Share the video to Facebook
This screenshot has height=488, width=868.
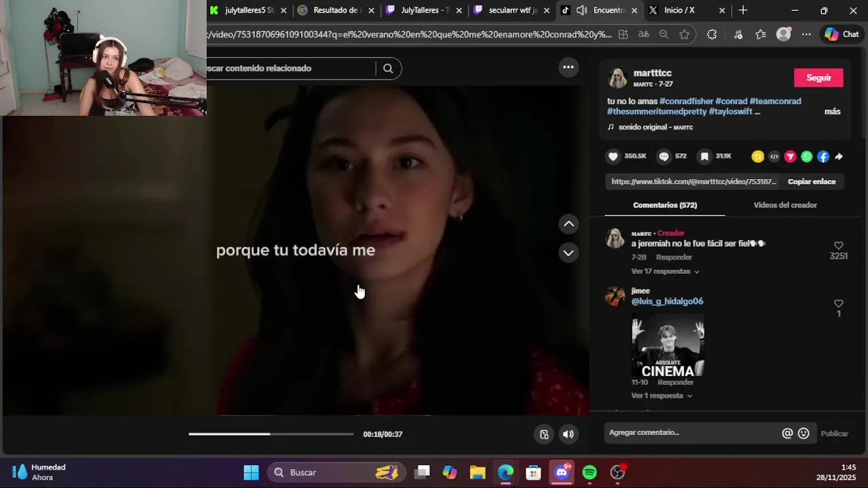point(823,157)
